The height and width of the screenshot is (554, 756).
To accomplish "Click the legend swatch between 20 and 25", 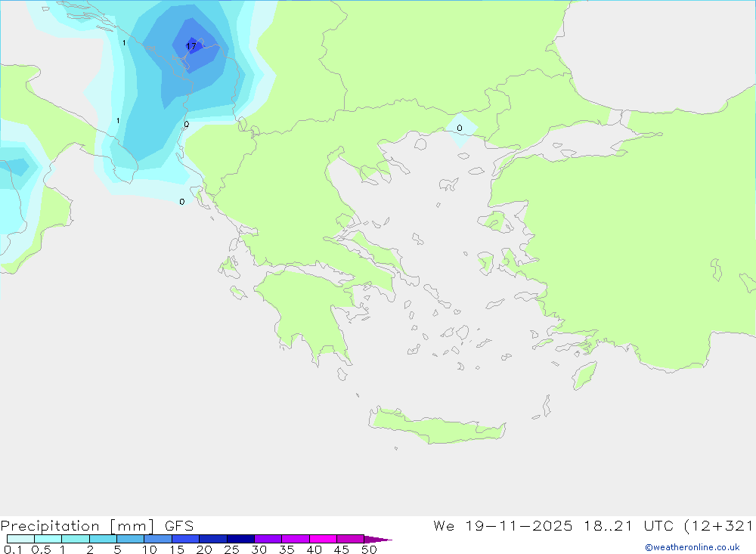I will pos(213,539).
